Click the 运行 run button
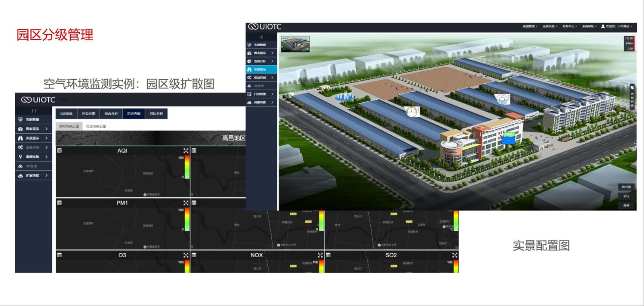The image size is (644, 306). coord(626,196)
